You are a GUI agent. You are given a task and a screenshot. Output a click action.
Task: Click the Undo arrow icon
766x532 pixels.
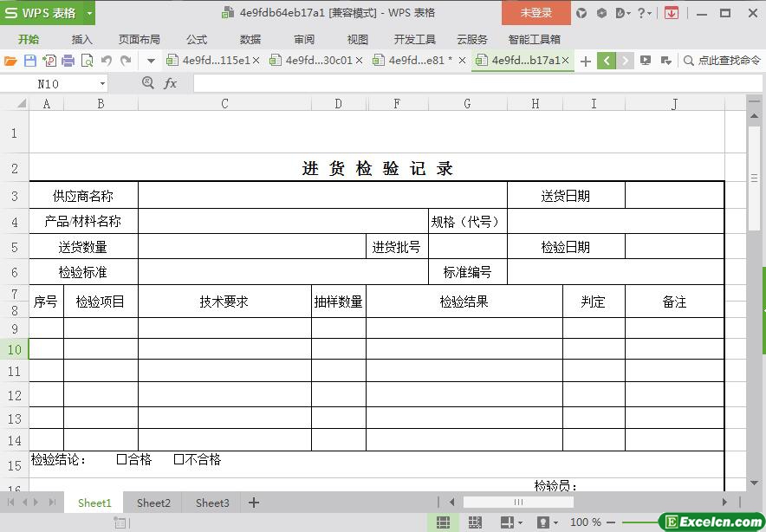click(x=107, y=61)
